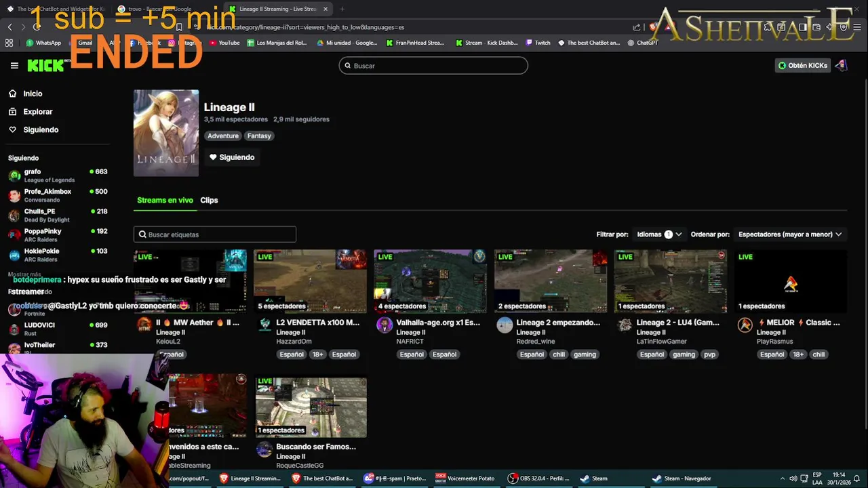Click the Explorar compass icon

tap(12, 112)
